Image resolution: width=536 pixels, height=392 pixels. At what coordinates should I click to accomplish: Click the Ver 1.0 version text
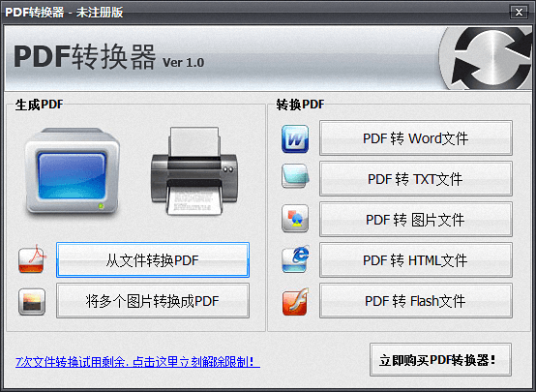[183, 63]
